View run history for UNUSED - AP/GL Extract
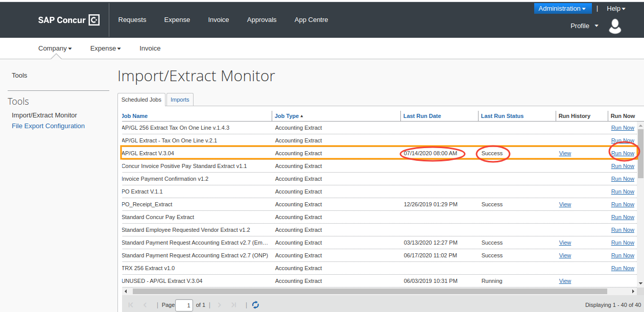The image size is (644, 312). click(x=565, y=281)
